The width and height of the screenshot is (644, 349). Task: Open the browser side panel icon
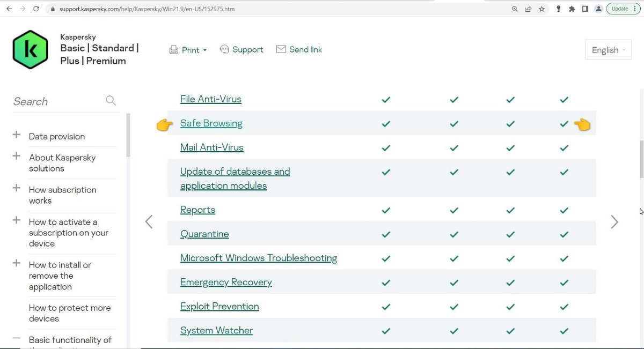tap(585, 9)
